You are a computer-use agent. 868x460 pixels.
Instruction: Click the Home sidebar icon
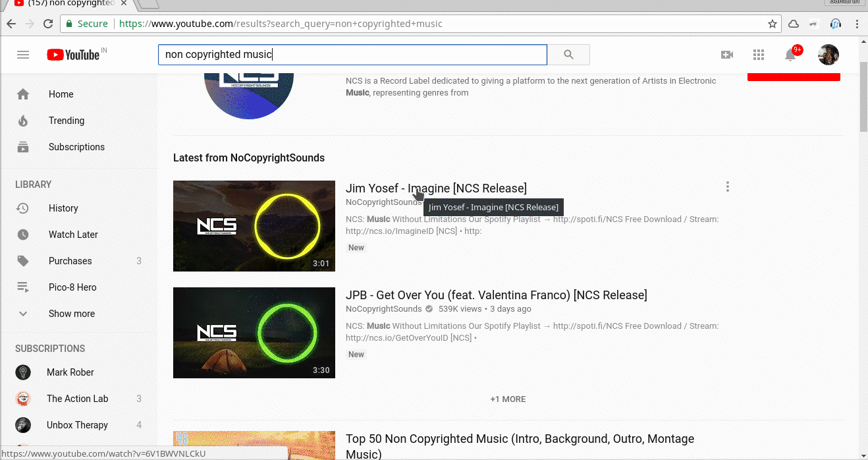click(23, 94)
